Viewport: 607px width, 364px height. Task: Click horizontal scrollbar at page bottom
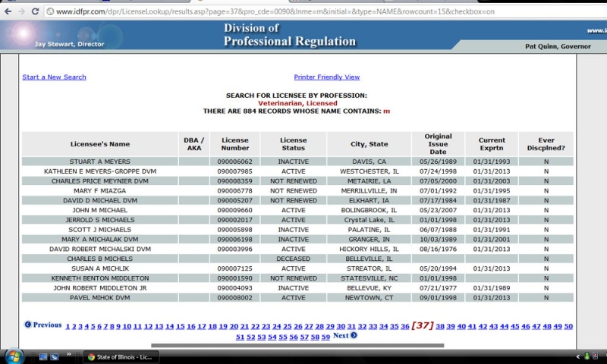297,346
